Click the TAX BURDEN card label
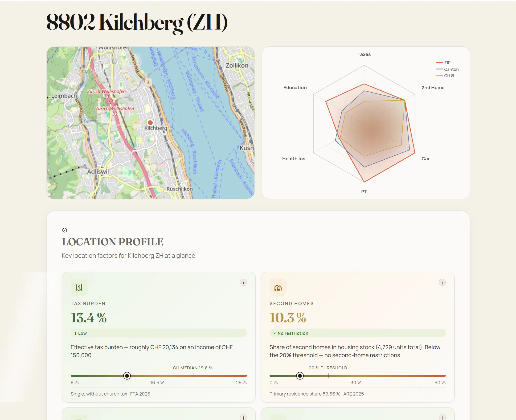Viewport: 516px width, 420px height. (x=88, y=303)
